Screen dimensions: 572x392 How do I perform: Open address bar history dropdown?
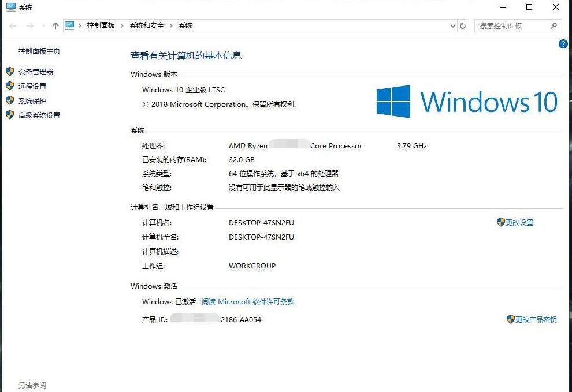[453, 26]
